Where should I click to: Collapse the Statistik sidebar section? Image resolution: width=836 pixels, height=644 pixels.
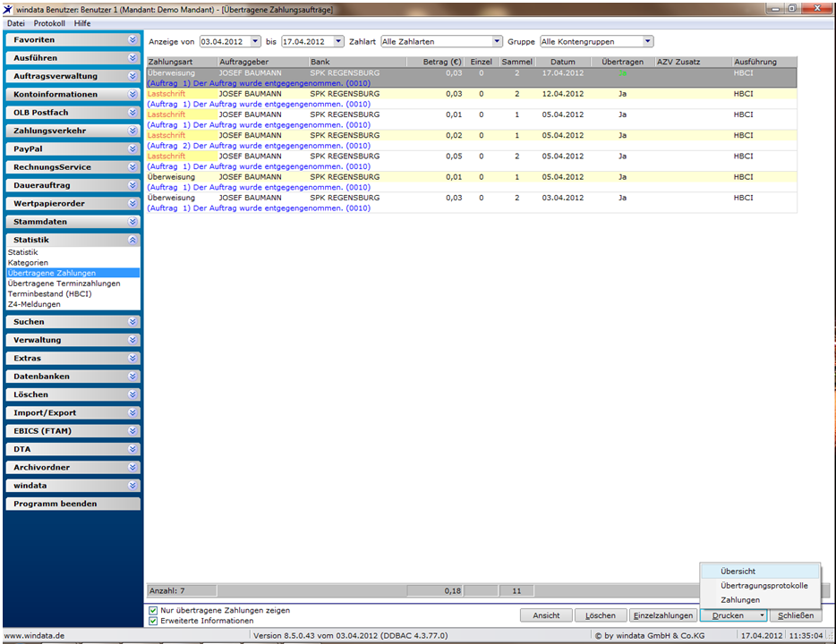(73, 241)
